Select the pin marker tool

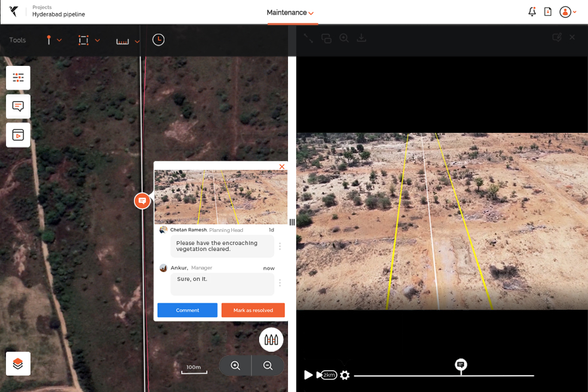(x=49, y=40)
